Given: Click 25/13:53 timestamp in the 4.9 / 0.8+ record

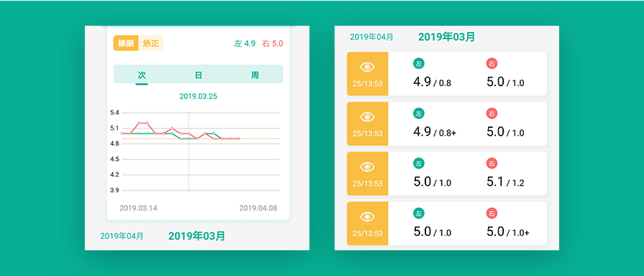Looking at the screenshot, I should [367, 134].
